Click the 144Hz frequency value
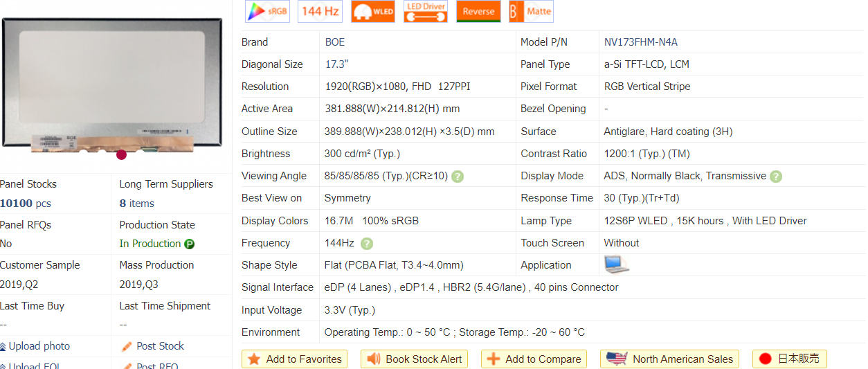 [x=339, y=243]
